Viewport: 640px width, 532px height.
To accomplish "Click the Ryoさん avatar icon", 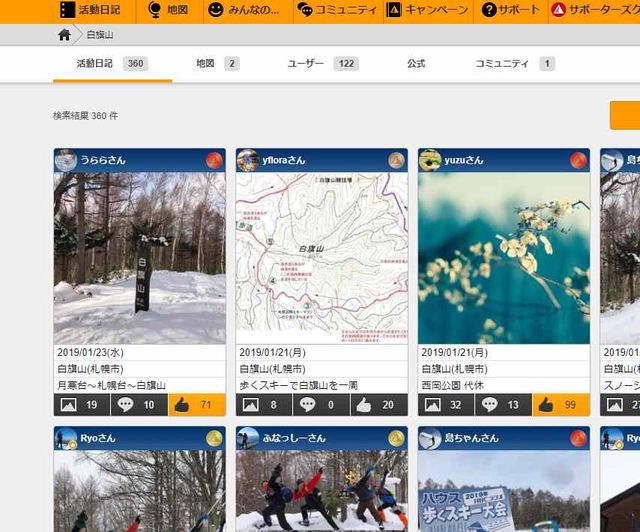I will 66,438.
